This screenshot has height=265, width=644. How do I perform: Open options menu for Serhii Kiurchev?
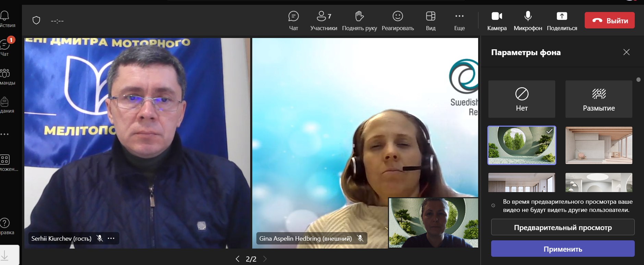tap(111, 238)
